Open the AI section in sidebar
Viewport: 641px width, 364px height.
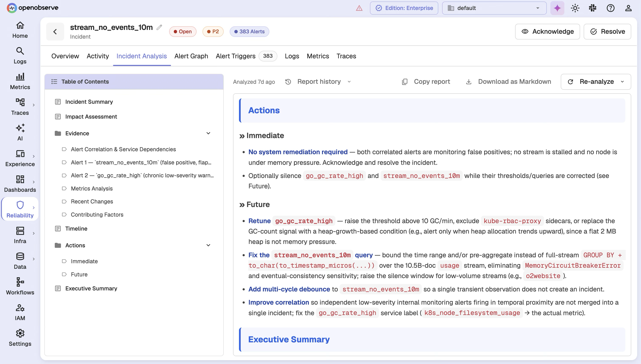(20, 133)
